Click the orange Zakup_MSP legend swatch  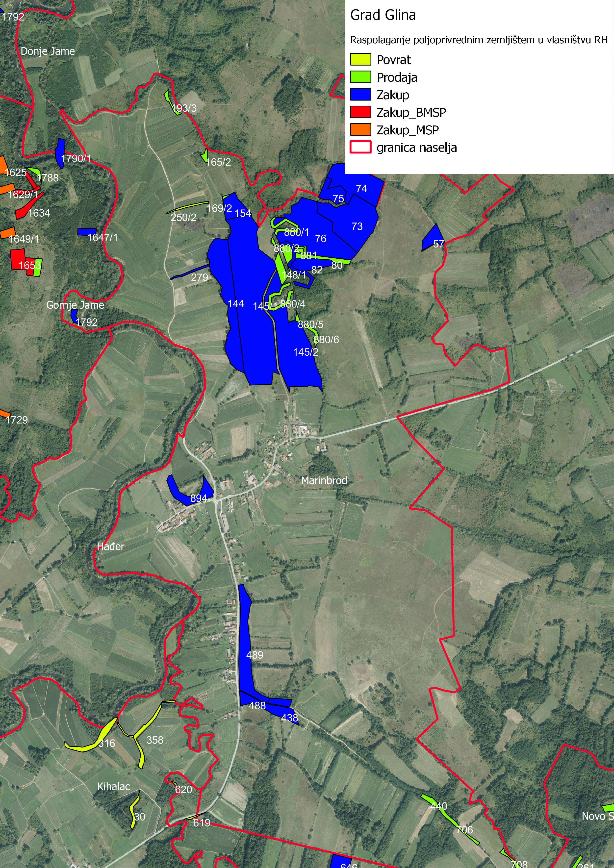(360, 130)
